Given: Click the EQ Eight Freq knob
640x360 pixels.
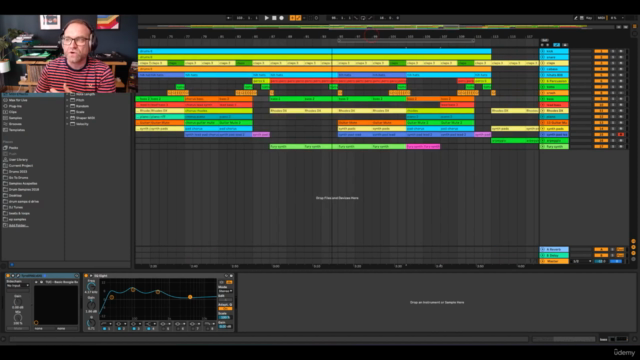Looking at the screenshot, I should click(91, 287).
